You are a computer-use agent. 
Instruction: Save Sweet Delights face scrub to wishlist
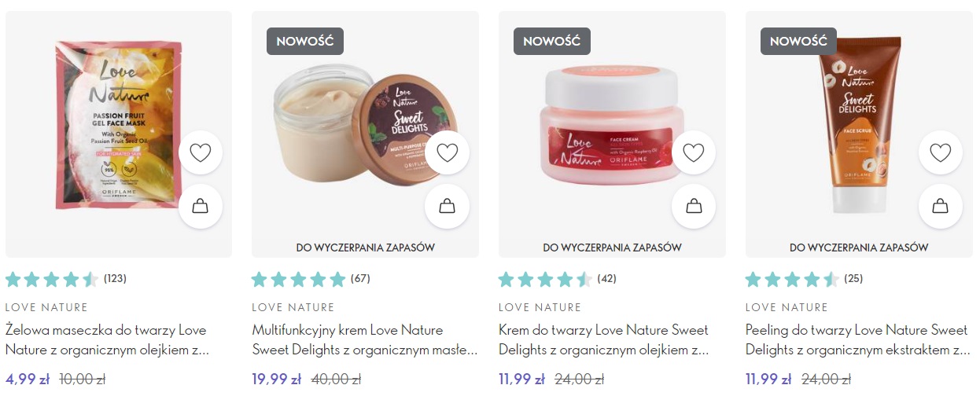[941, 152]
